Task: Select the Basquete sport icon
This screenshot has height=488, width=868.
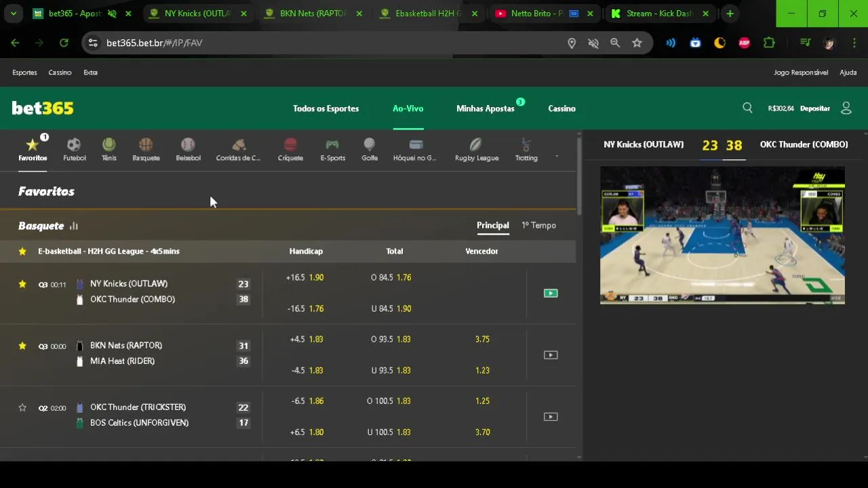Action: click(146, 149)
